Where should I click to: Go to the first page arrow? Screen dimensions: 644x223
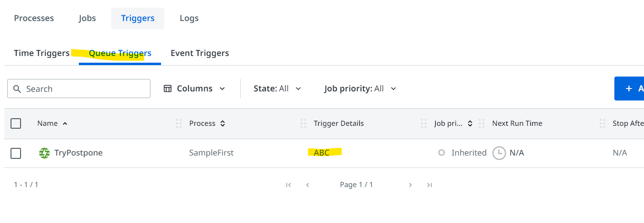[288, 185]
